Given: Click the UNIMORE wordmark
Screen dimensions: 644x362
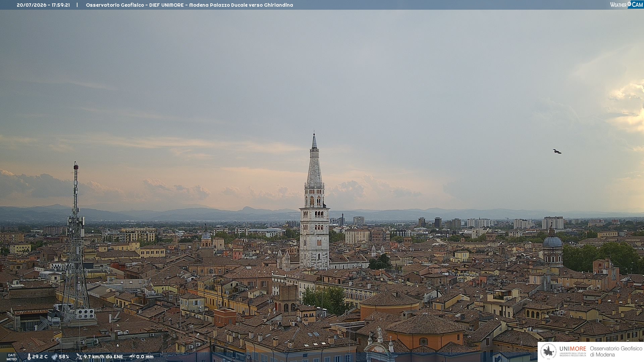Looking at the screenshot, I should coord(573,349).
